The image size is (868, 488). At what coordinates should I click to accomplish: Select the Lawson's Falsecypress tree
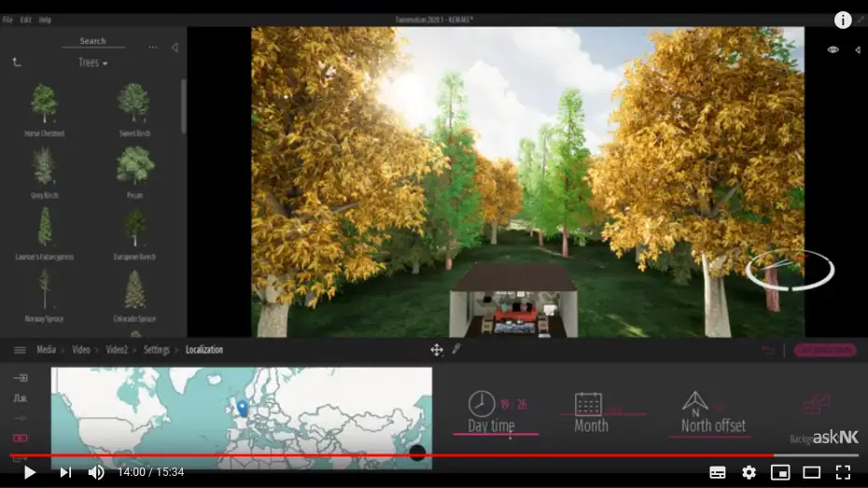[x=44, y=234]
